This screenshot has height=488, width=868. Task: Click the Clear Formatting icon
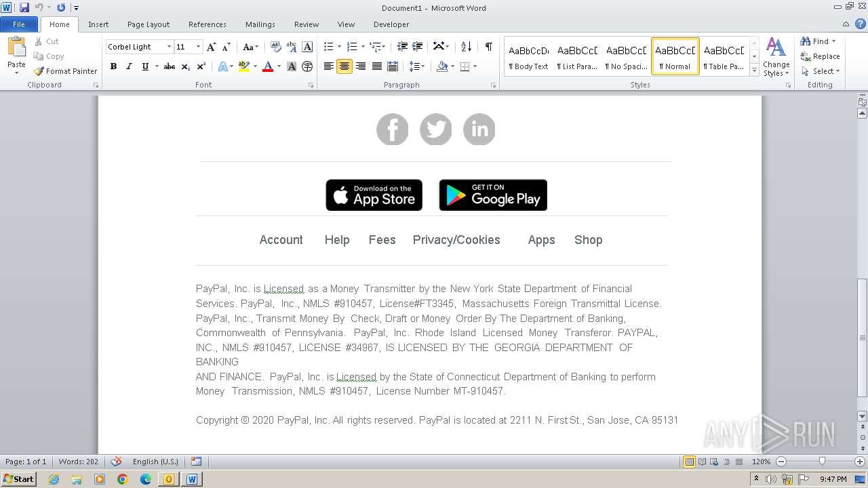coord(276,47)
